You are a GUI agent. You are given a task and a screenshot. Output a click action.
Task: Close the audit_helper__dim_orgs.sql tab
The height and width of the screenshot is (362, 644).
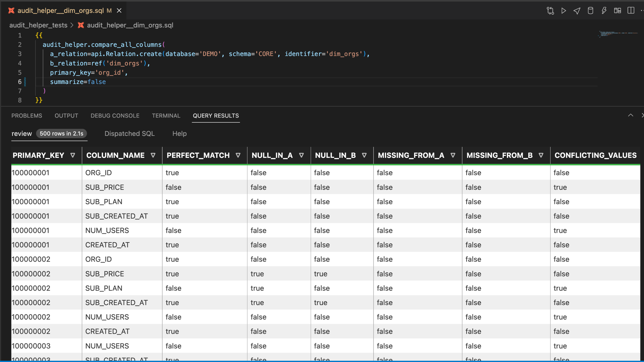click(x=119, y=11)
